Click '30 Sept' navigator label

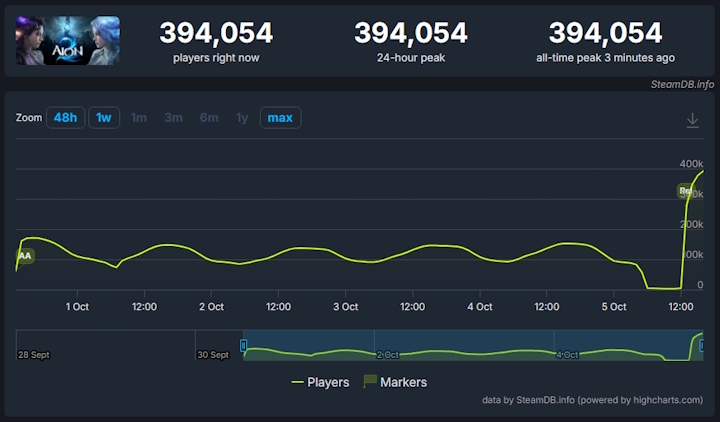[213, 355]
